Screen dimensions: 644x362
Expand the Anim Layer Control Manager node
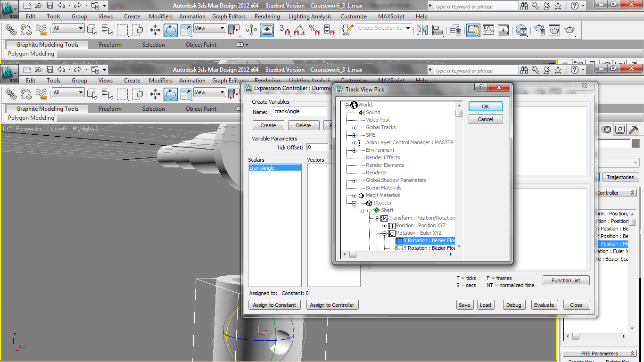pos(354,143)
